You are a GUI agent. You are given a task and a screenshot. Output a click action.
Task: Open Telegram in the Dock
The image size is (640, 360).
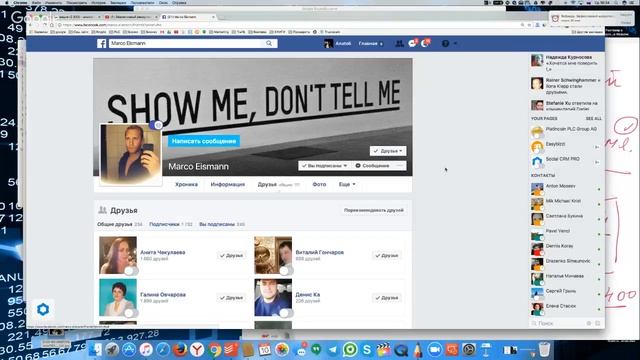click(333, 350)
